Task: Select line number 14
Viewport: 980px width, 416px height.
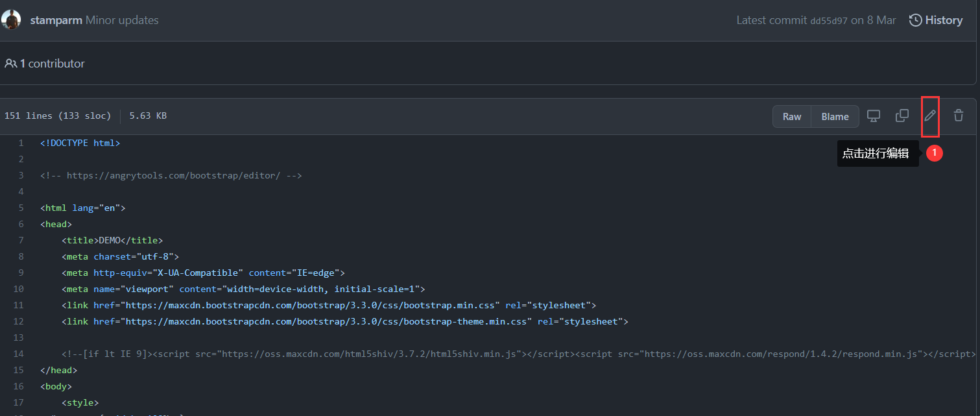Action: coord(18,354)
